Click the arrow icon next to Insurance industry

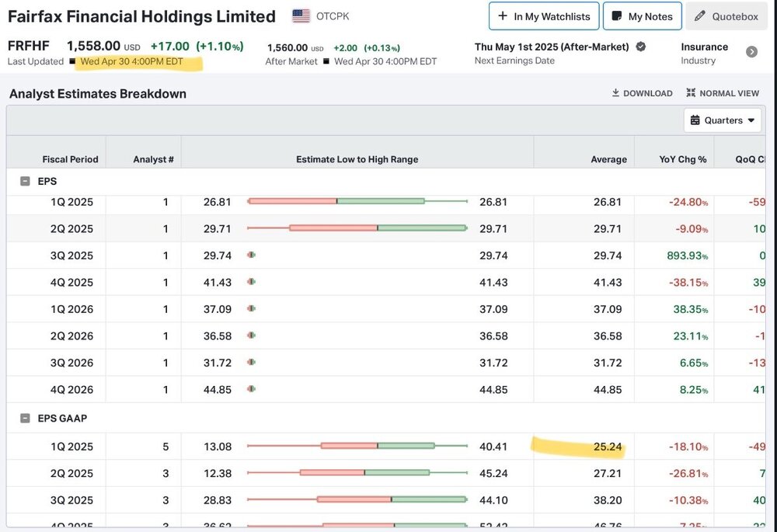point(751,51)
